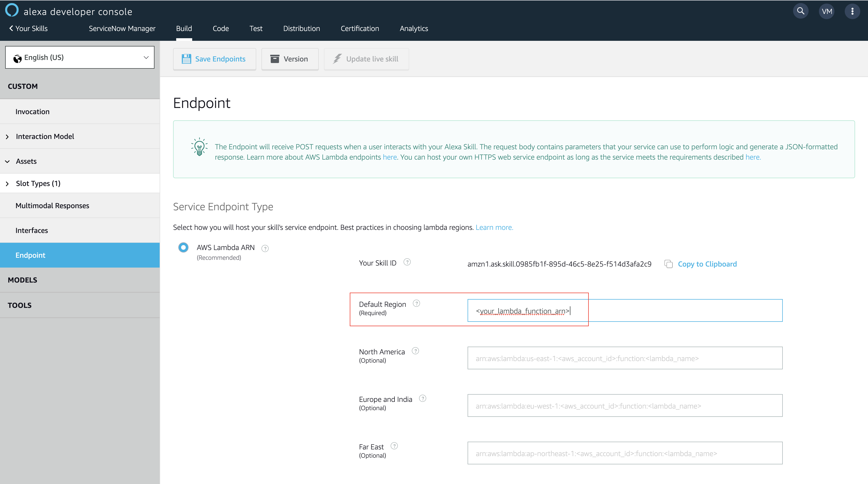The image size is (868, 484).
Task: Go back to Your Skills
Action: tap(28, 29)
